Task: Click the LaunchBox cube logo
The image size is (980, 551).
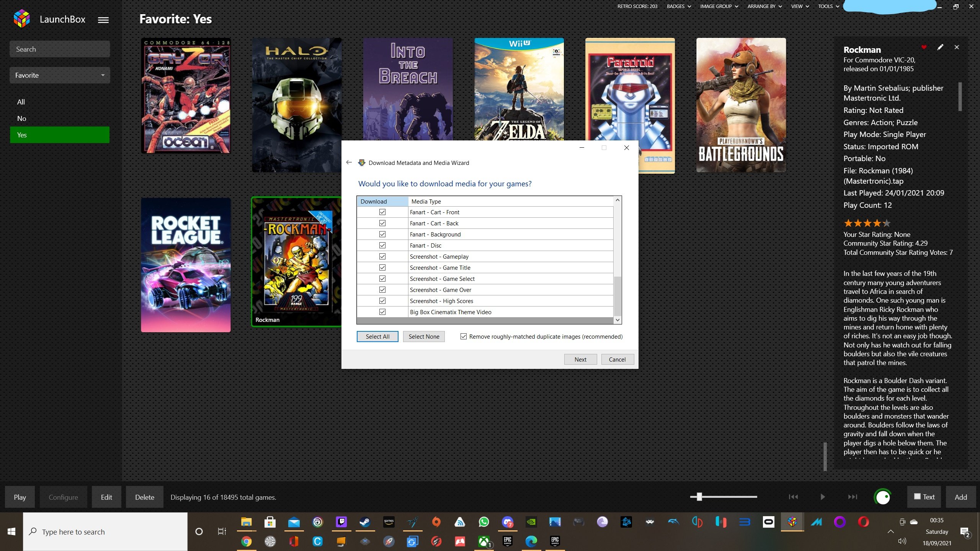Action: (x=22, y=19)
